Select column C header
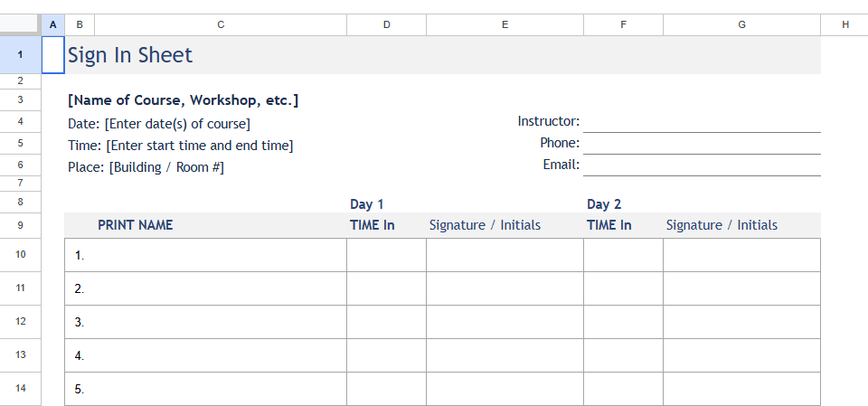This screenshot has height=406, width=868. [221, 24]
